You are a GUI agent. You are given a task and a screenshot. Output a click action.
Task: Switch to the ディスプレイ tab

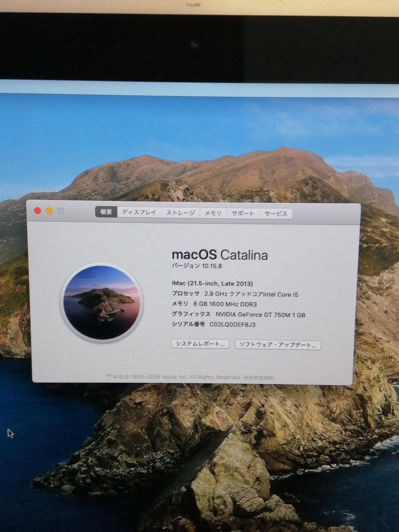[139, 213]
